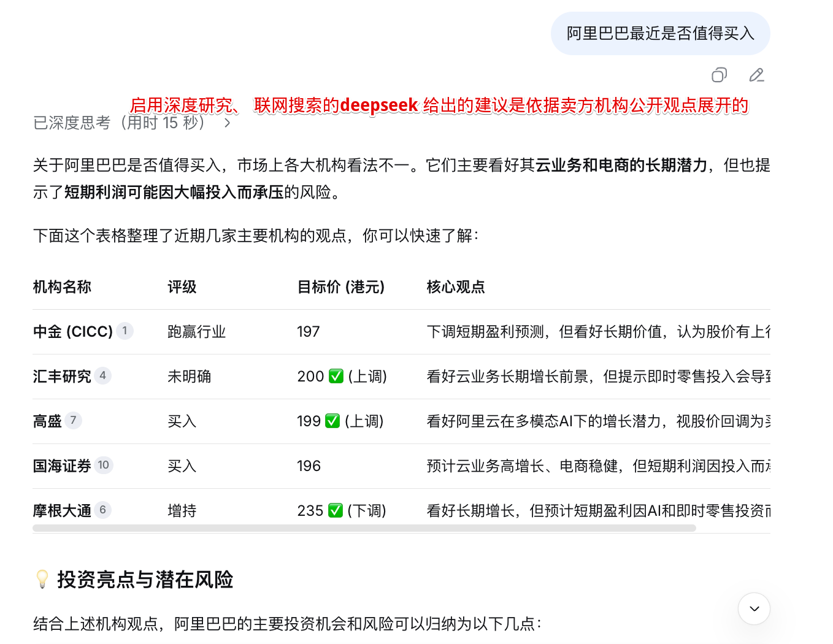Click the 机构名称 column header
833x644 pixels.
[x=62, y=287]
